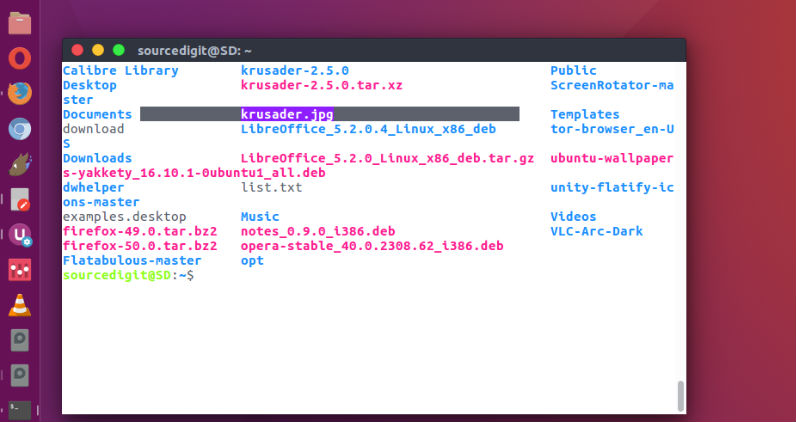Minimize terminal using the yellow button
The height and width of the screenshot is (422, 796).
98,50
